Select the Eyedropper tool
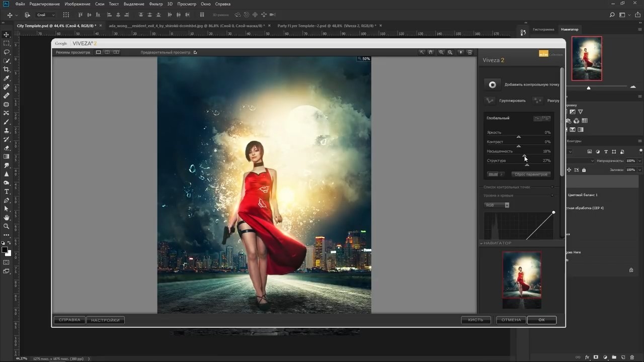 pyautogui.click(x=7, y=78)
